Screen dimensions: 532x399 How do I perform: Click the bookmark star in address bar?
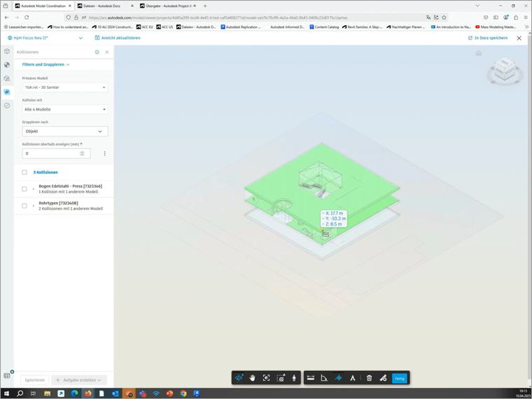[444, 17]
